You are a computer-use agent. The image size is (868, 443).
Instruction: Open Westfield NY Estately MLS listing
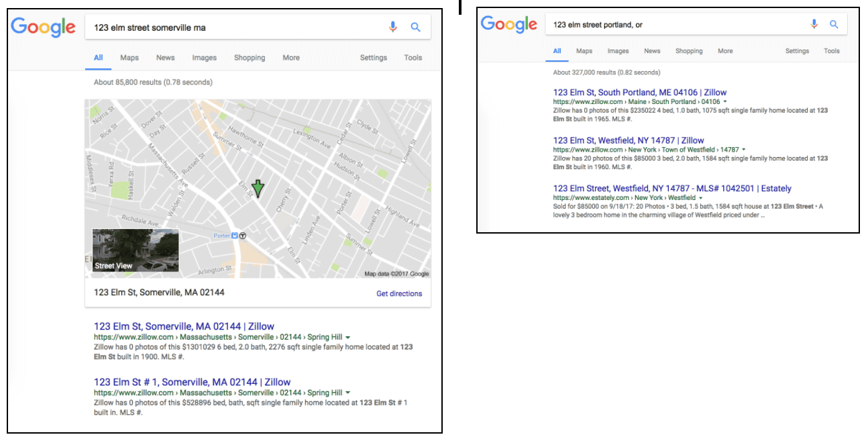click(x=672, y=189)
